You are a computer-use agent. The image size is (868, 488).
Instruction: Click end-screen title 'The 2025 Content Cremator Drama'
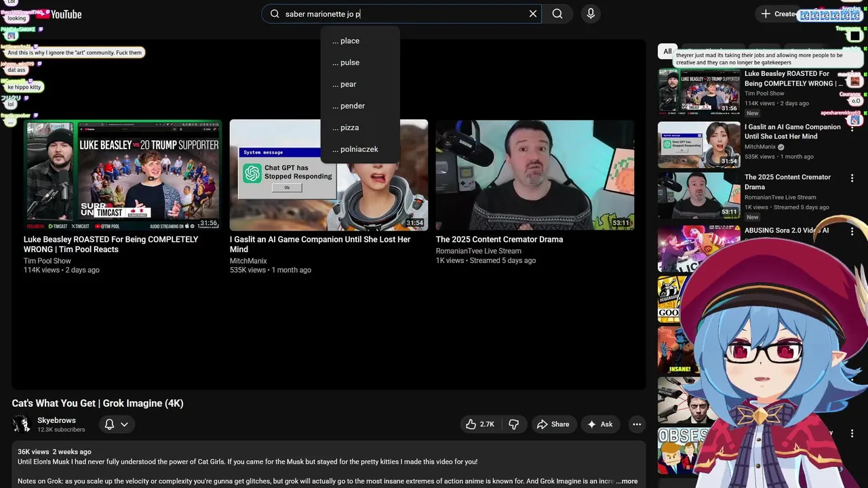499,239
